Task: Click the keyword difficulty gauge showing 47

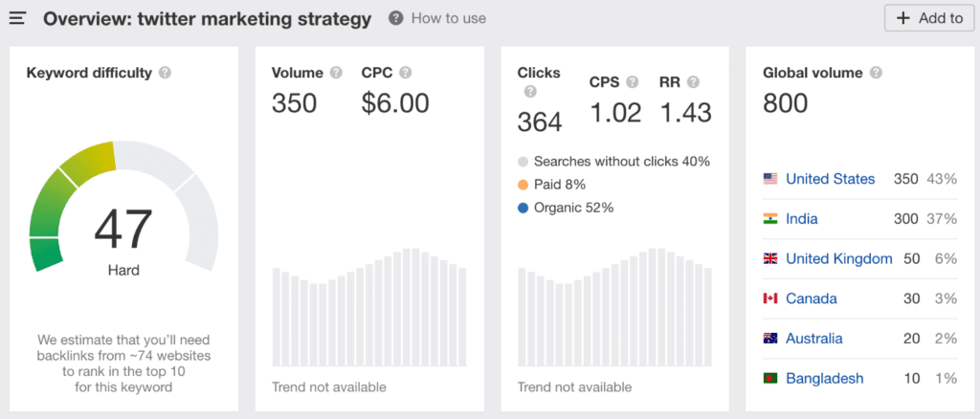Action: [123, 207]
